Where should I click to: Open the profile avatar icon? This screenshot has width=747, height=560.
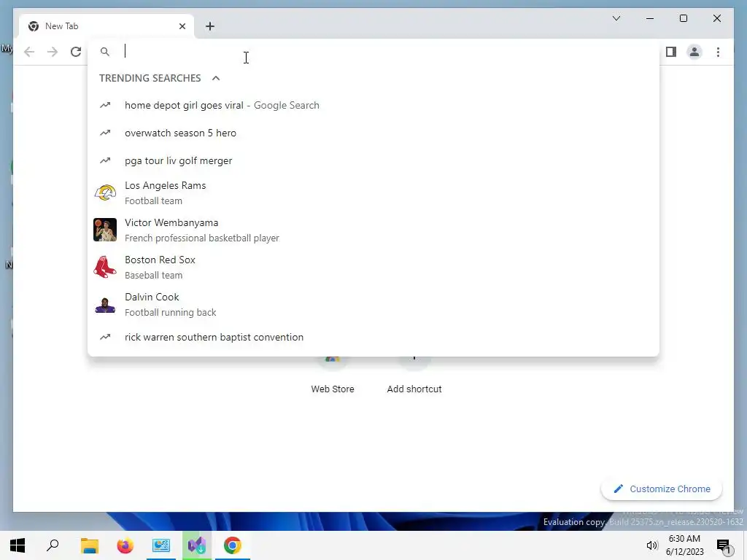click(x=694, y=52)
